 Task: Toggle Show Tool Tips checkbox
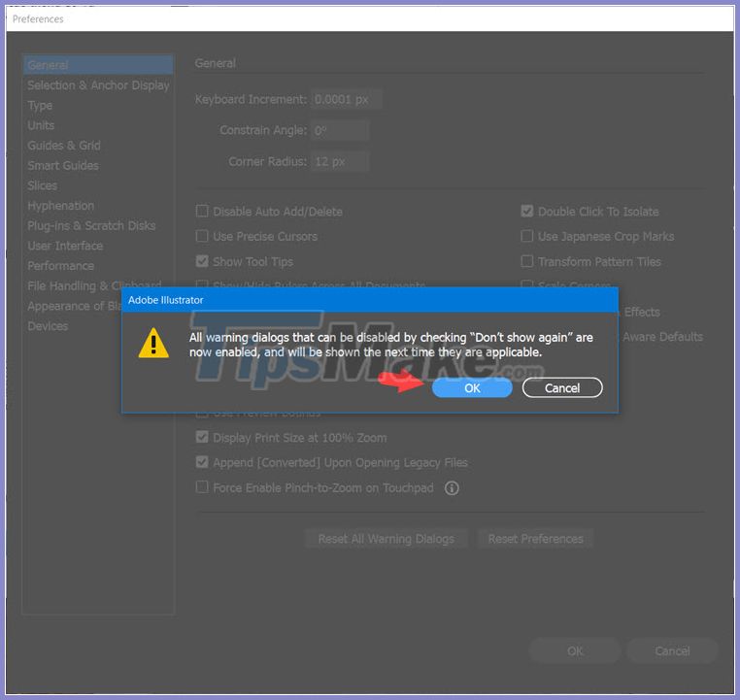pos(202,261)
